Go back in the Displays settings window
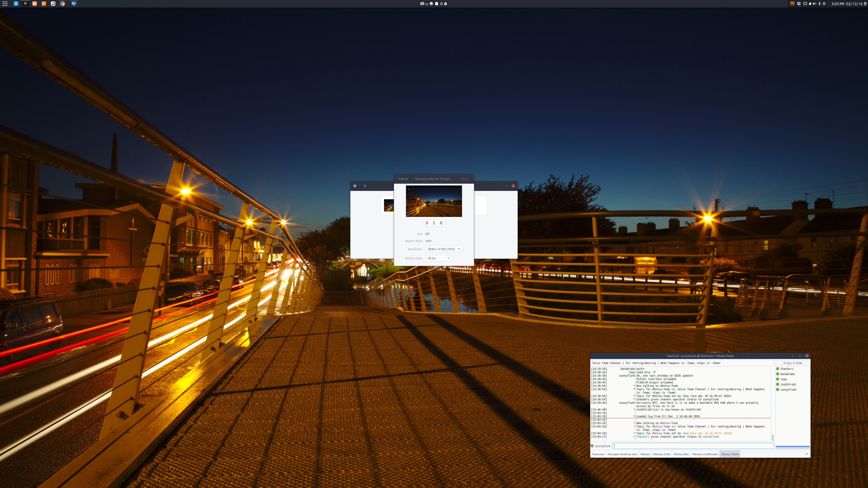868x488 pixels. [365, 186]
